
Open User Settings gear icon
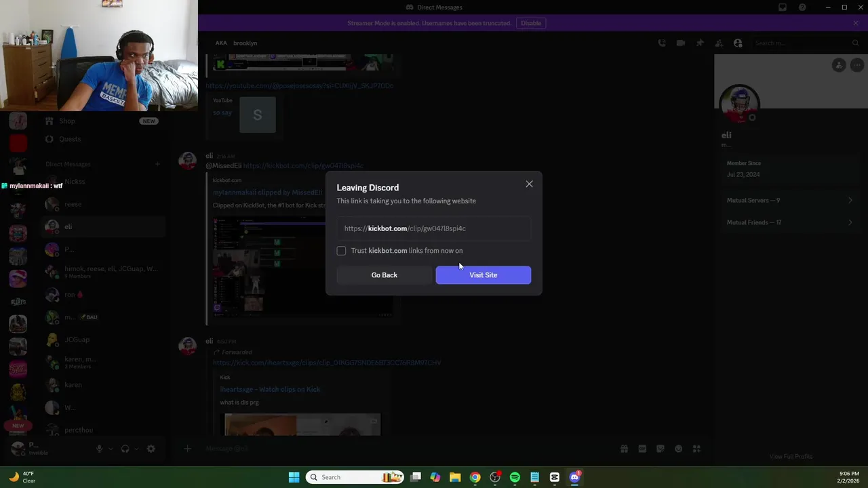[x=151, y=449]
